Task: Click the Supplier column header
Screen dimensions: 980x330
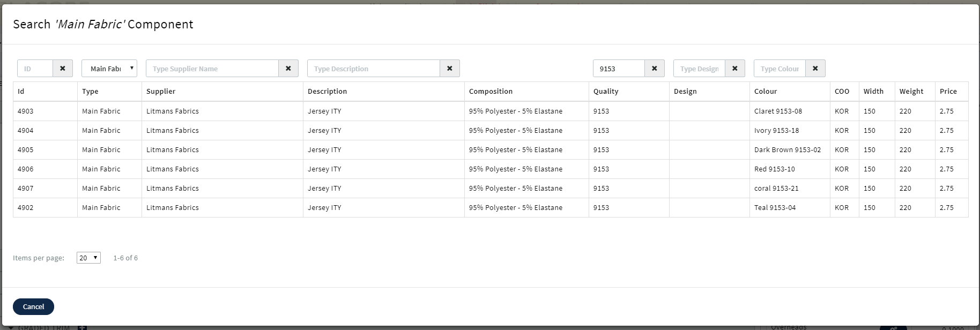Action: coord(161,92)
